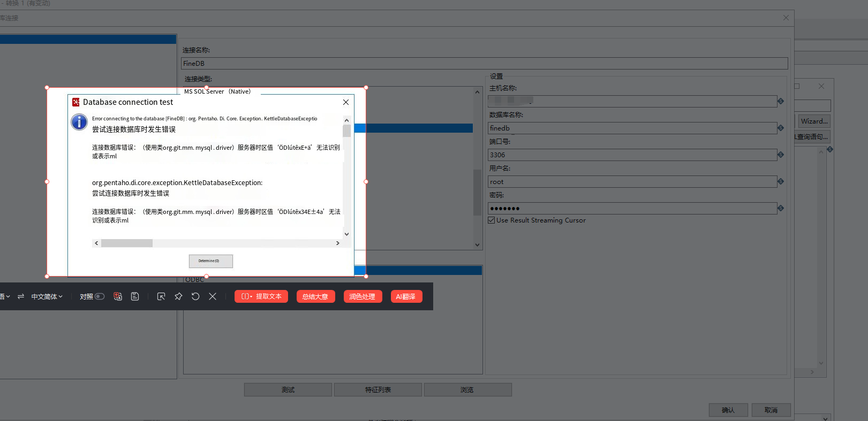Click the variable diamond icon beside 端口号

point(781,155)
